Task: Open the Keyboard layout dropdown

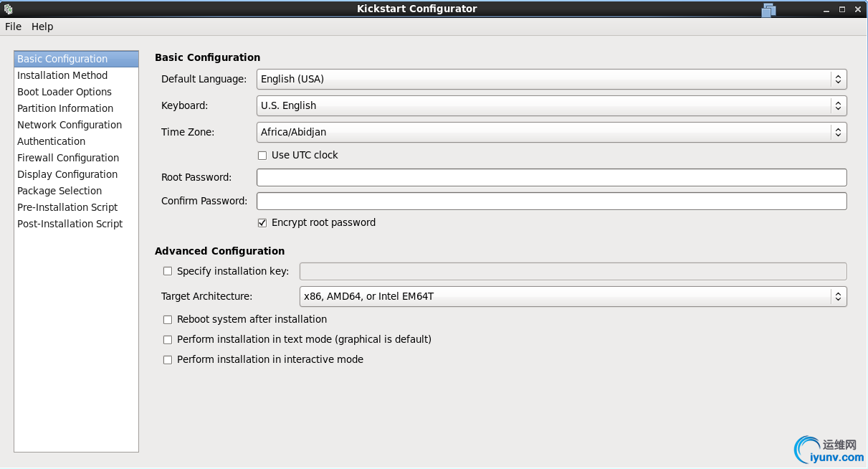Action: pyautogui.click(x=551, y=105)
